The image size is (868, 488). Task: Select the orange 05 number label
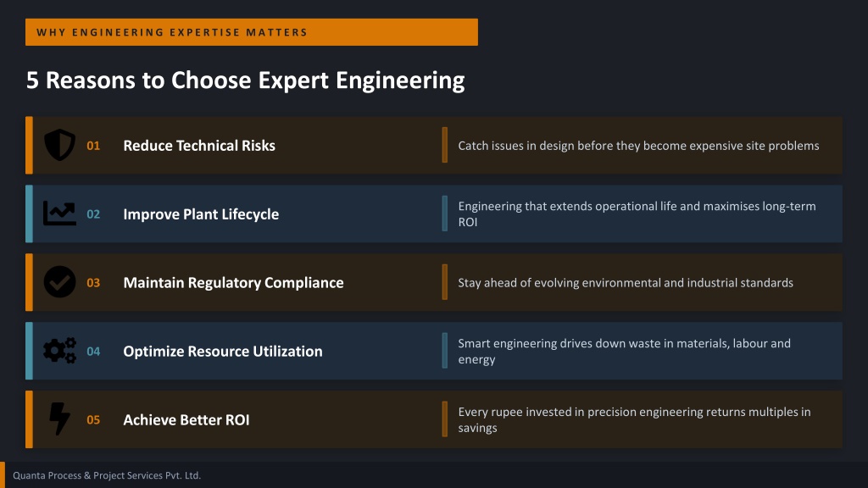93,420
